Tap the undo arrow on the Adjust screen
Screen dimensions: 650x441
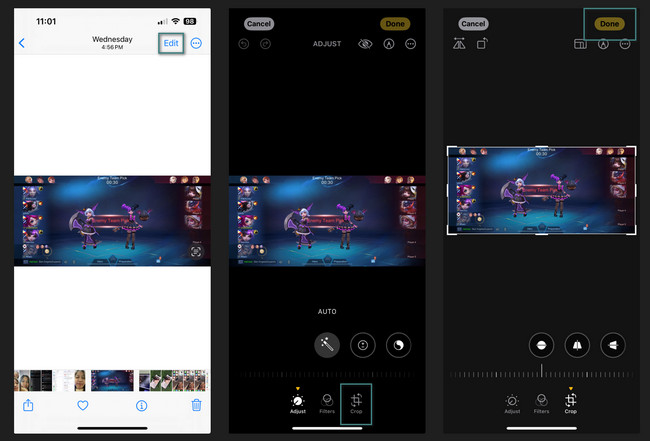click(244, 44)
